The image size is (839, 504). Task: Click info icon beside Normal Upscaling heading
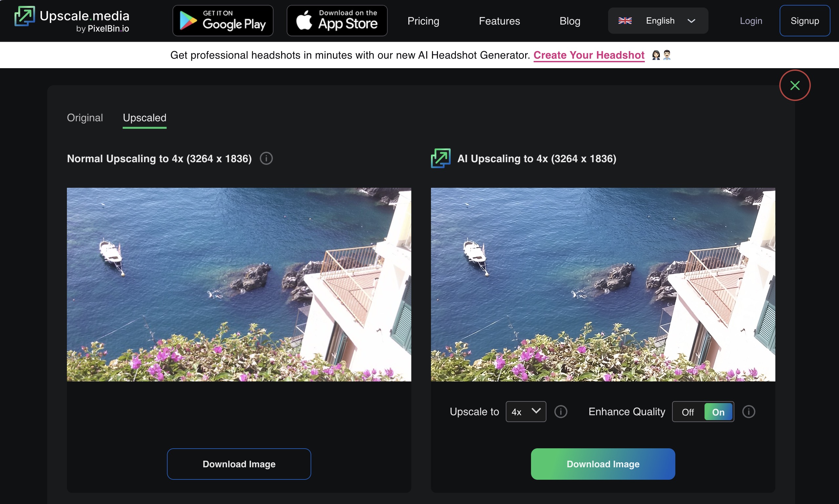coord(266,159)
